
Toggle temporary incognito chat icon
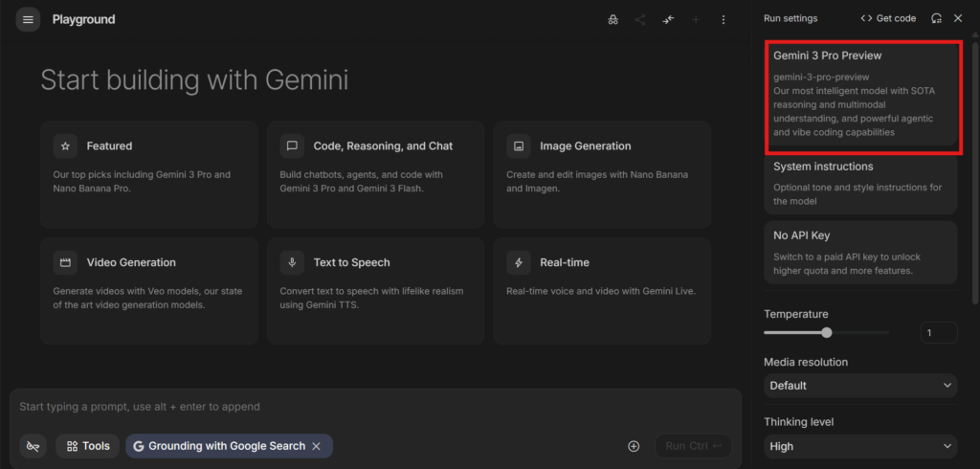pos(612,19)
